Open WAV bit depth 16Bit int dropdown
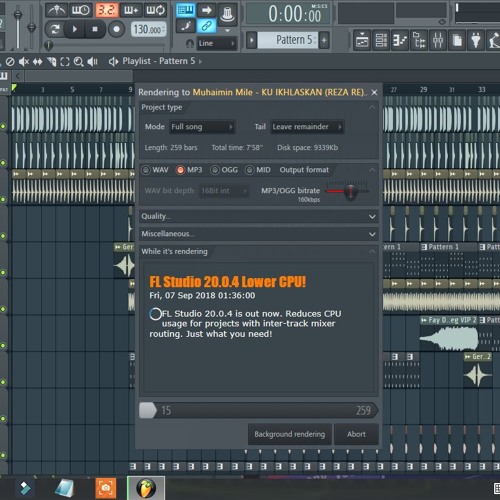 tap(223, 191)
